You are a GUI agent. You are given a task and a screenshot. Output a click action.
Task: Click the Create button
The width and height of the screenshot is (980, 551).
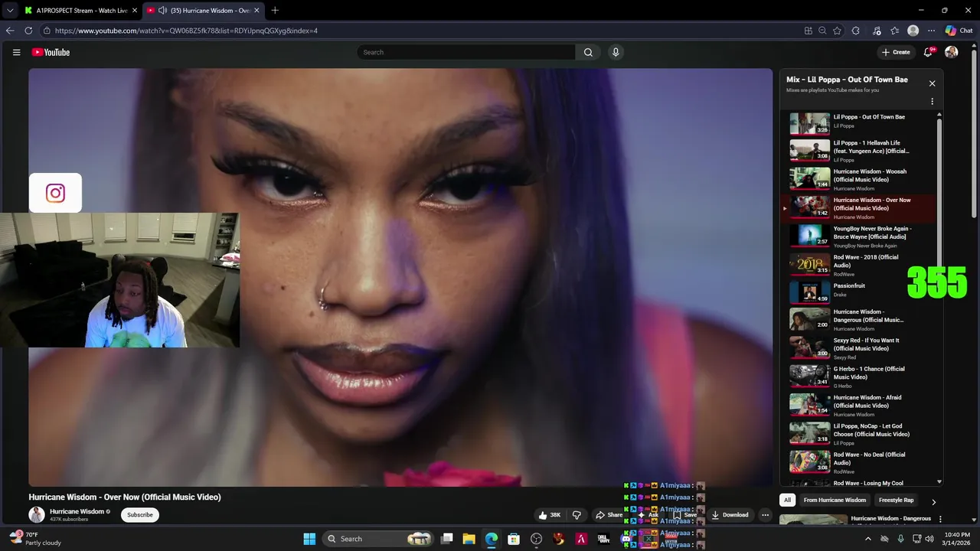tap(896, 52)
